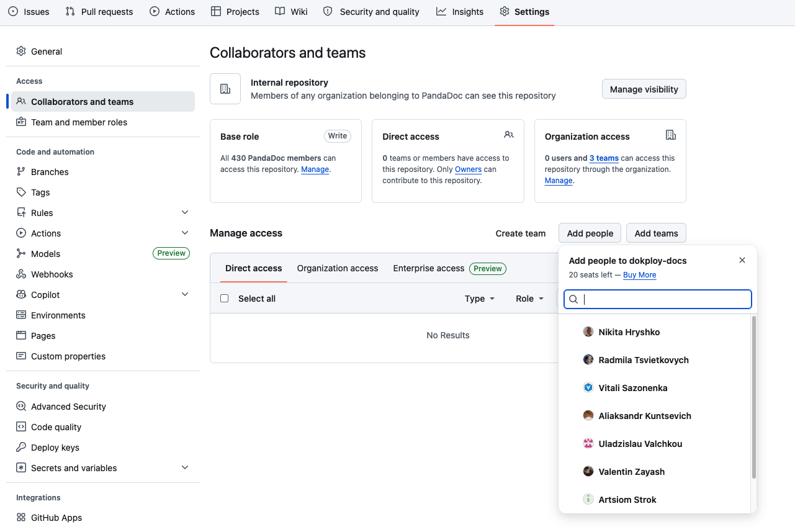Click the Code quality icon
The image size is (795, 532).
pyautogui.click(x=21, y=427)
